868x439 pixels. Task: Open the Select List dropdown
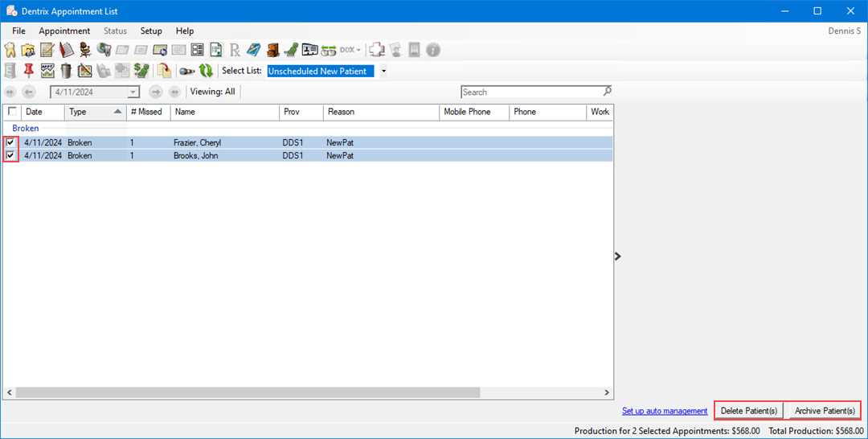point(383,71)
